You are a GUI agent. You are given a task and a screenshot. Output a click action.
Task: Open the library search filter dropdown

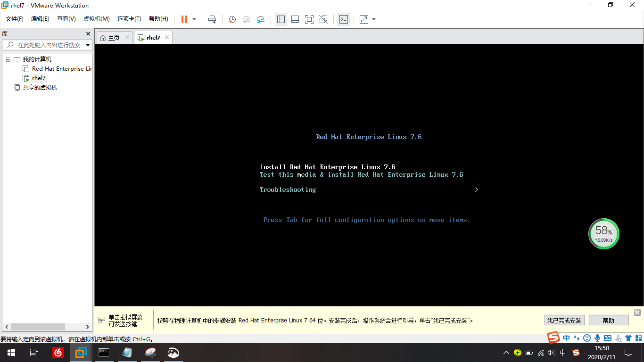coord(88,45)
